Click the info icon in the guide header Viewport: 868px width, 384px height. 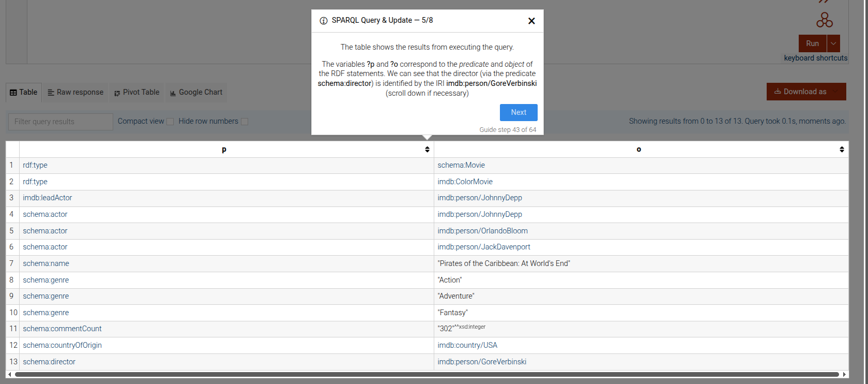324,21
